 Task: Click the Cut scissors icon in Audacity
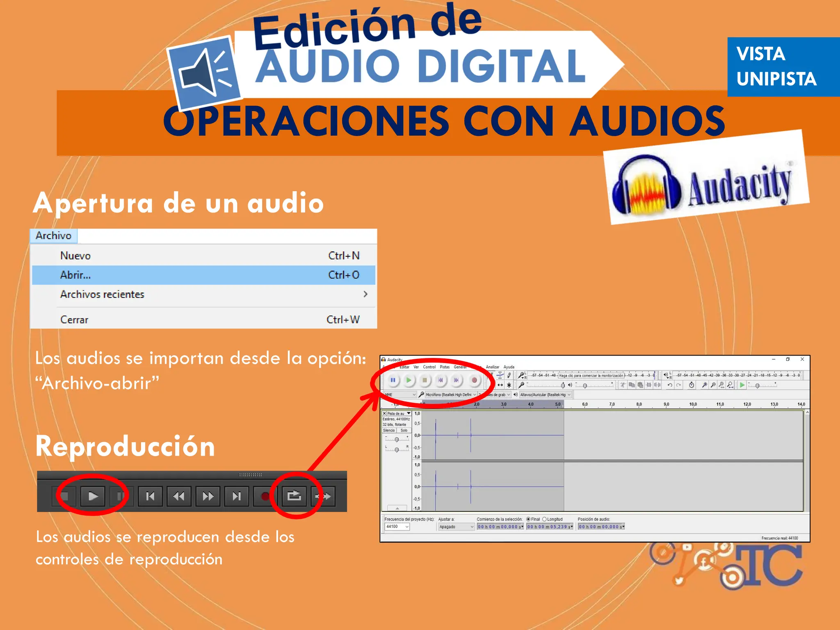pos(623,385)
